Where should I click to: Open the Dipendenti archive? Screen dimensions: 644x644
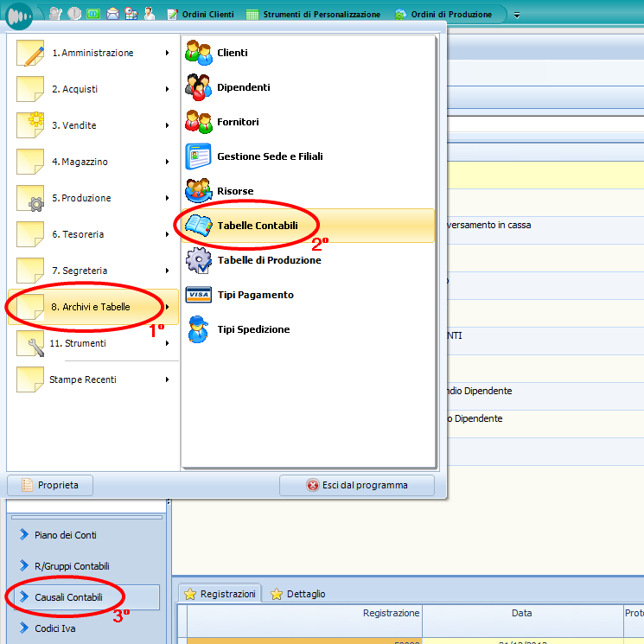pos(243,87)
